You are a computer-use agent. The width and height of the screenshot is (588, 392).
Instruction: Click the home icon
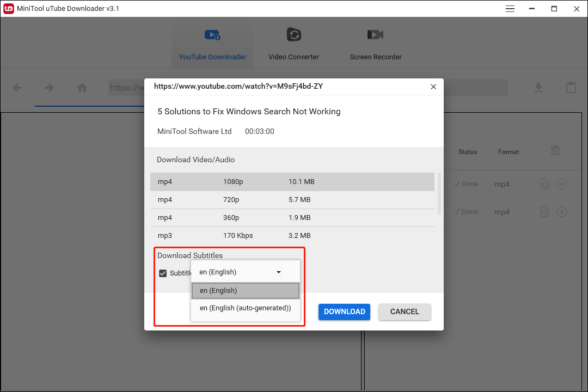coord(82,88)
